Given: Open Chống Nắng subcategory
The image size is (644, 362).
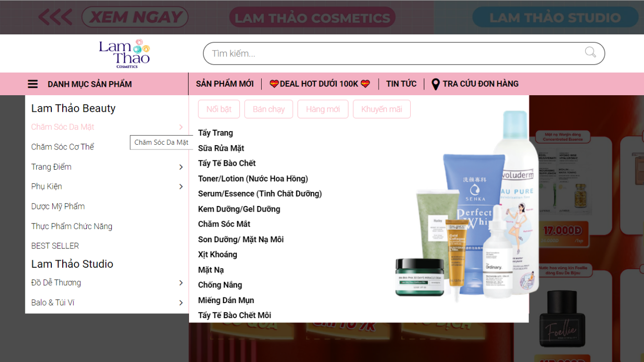Looking at the screenshot, I should pos(220,285).
